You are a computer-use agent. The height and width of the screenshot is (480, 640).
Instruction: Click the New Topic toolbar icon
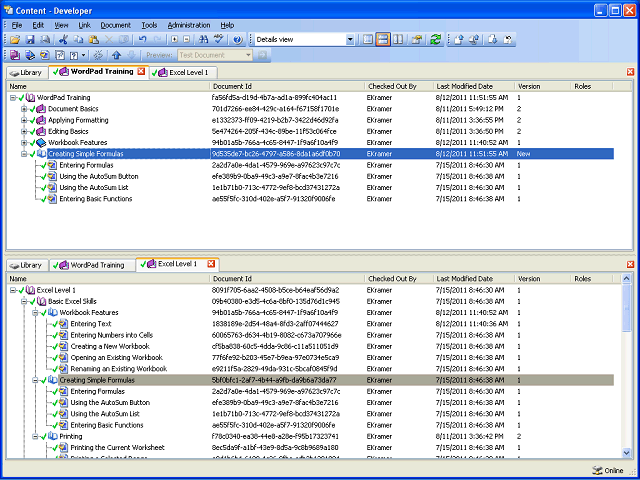(x=44, y=55)
